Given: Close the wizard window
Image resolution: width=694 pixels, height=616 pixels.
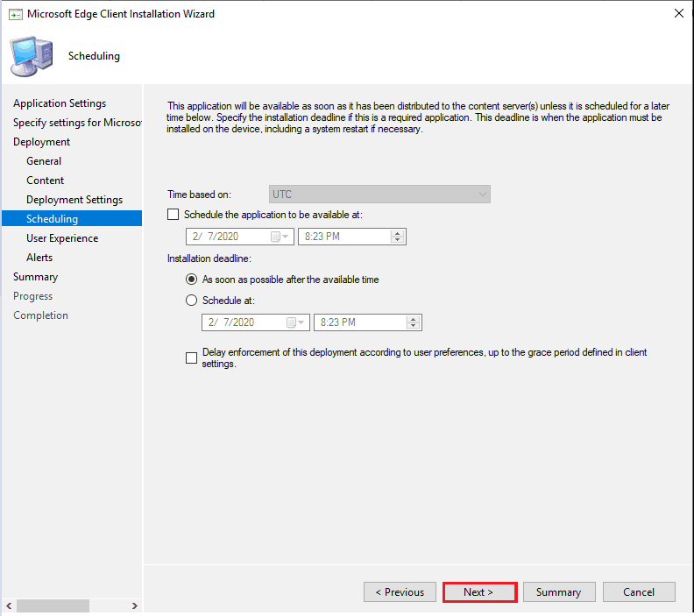Looking at the screenshot, I should [678, 14].
